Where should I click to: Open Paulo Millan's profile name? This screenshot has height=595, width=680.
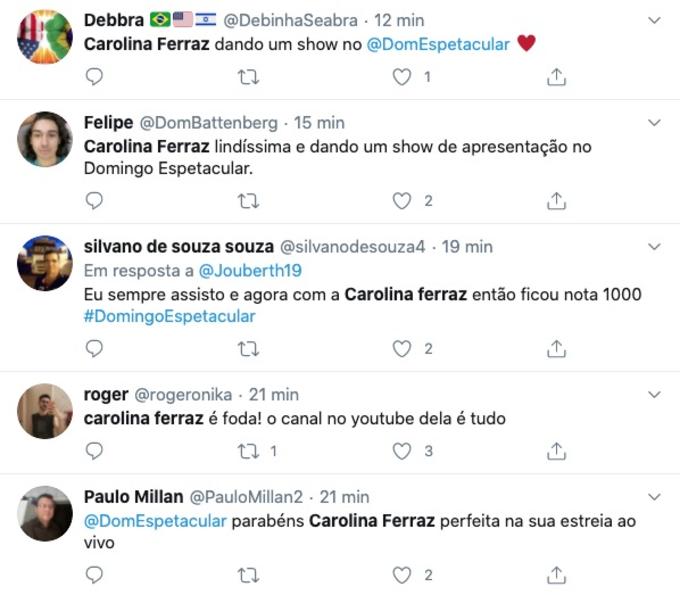[x=133, y=497]
